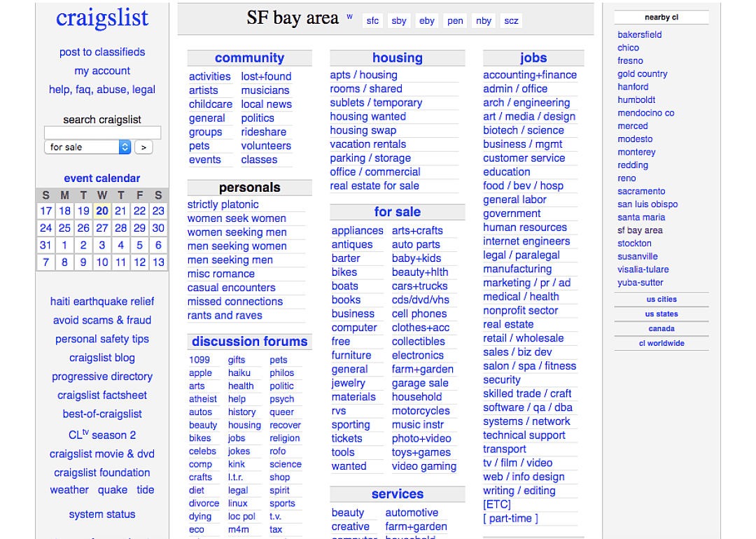The width and height of the screenshot is (756, 539).
Task: Open 'avoid scams & fraud' link
Action: (x=102, y=321)
